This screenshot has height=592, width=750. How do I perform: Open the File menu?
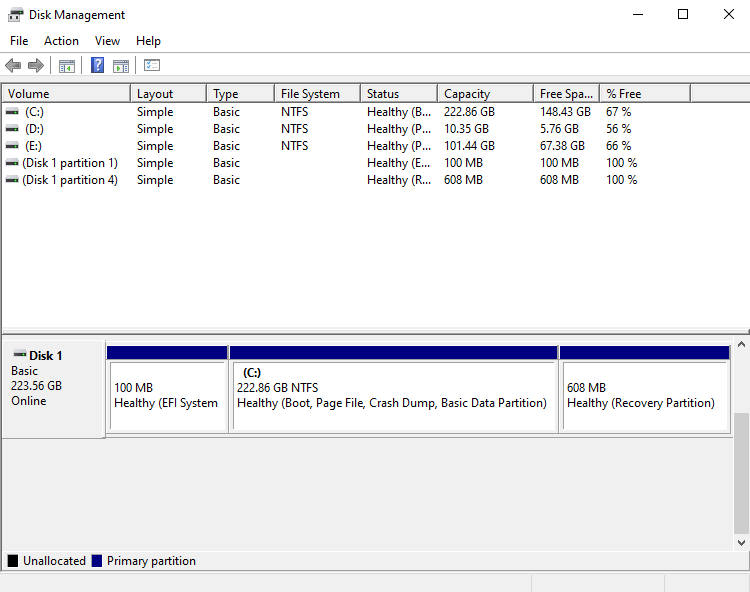(19, 41)
